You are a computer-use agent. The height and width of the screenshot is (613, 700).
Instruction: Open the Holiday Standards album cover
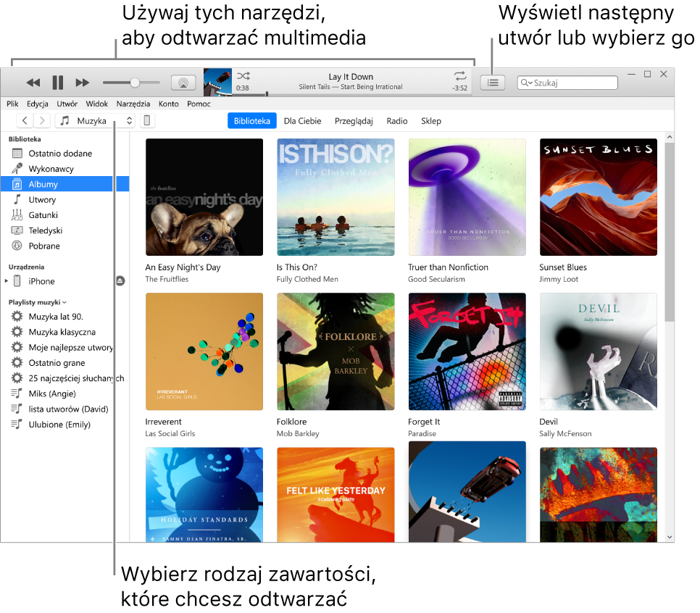pos(204,495)
